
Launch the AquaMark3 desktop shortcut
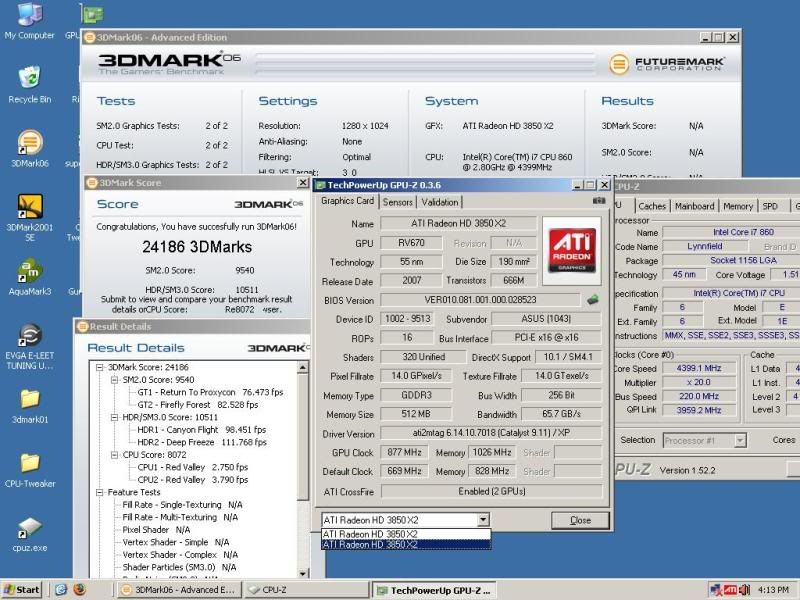coord(30,278)
